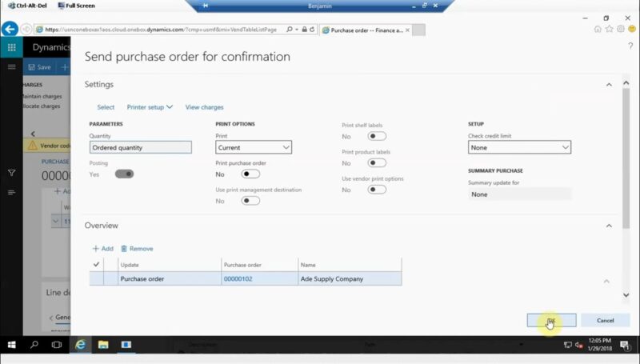Click the search magnifier in address bar
640x364 pixels.
click(x=290, y=30)
